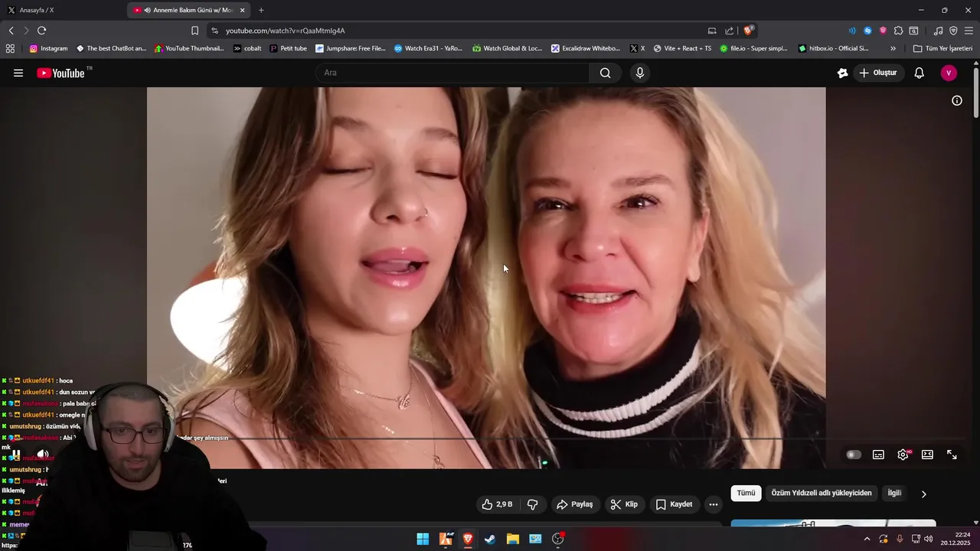Open the music note playlist icon
Image resolution: width=980 pixels, height=551 pixels.
coord(938,31)
